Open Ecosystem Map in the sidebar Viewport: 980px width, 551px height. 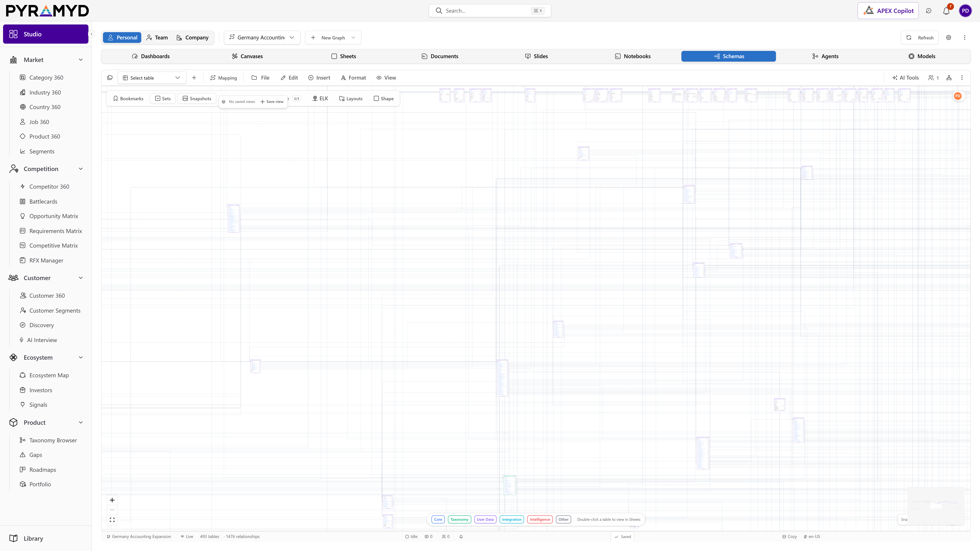coord(49,375)
